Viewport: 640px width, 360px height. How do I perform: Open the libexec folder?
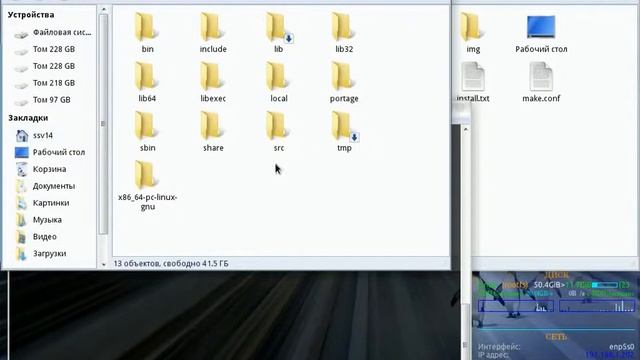(x=213, y=82)
